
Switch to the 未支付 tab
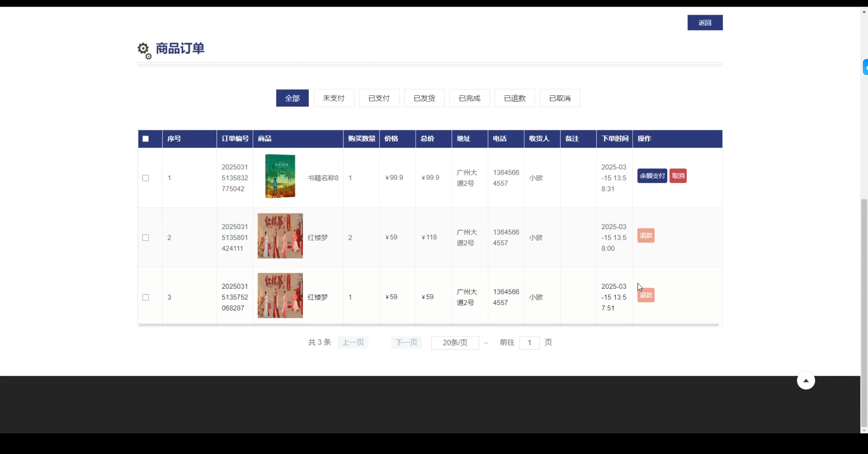click(334, 98)
